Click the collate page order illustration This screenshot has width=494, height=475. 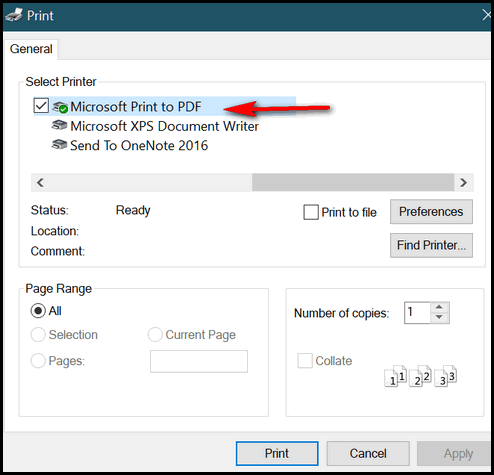click(420, 376)
